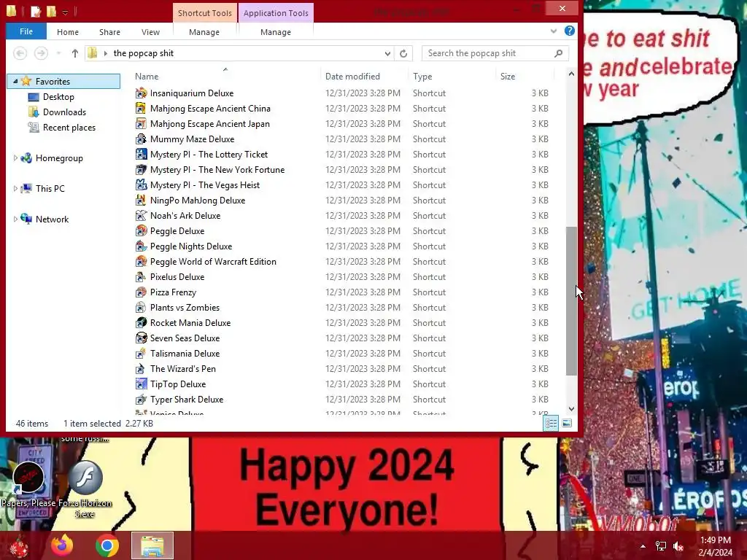747x560 pixels.
Task: Switch to Large icons view layout
Action: (x=566, y=423)
